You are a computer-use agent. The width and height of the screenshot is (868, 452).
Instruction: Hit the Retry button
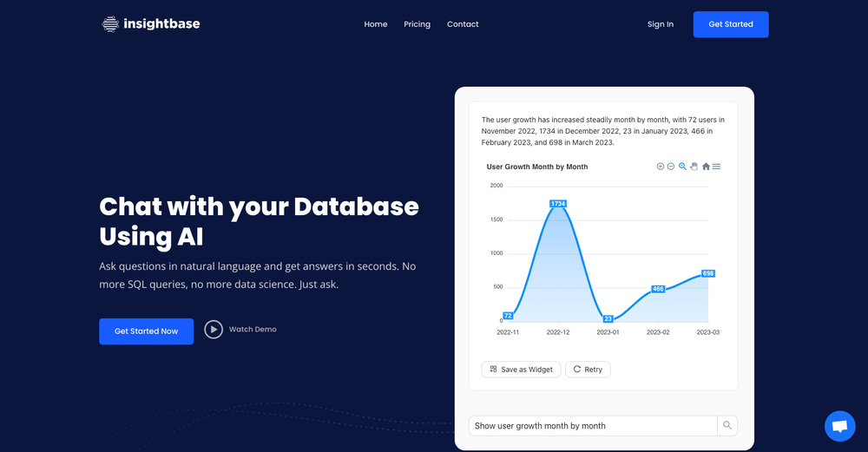(x=588, y=370)
